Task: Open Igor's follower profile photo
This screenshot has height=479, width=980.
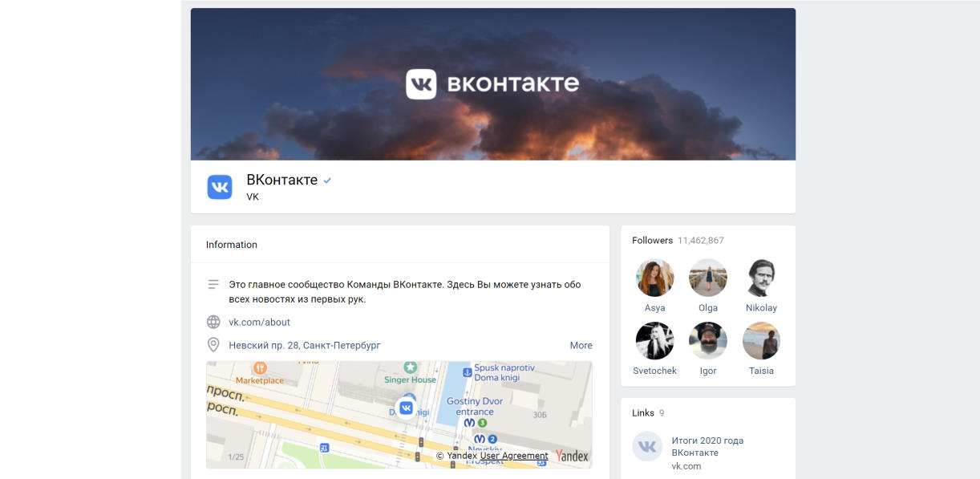Action: pyautogui.click(x=707, y=341)
